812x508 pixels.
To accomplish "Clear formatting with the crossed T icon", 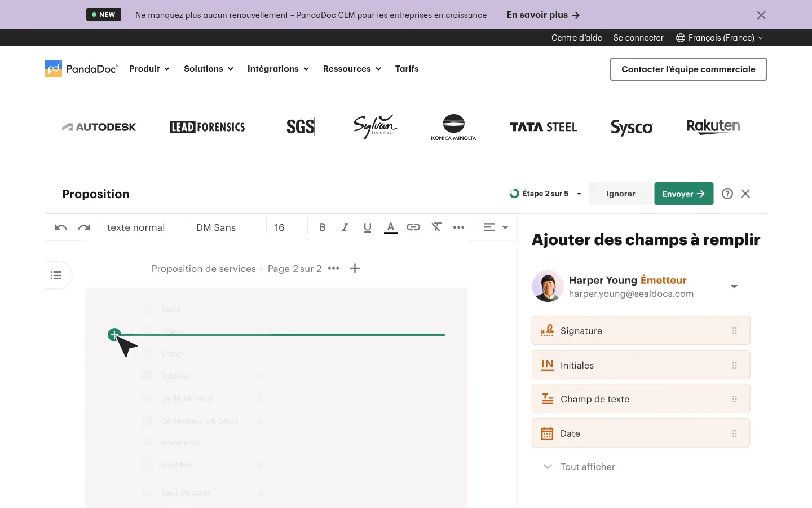I will coord(436,227).
